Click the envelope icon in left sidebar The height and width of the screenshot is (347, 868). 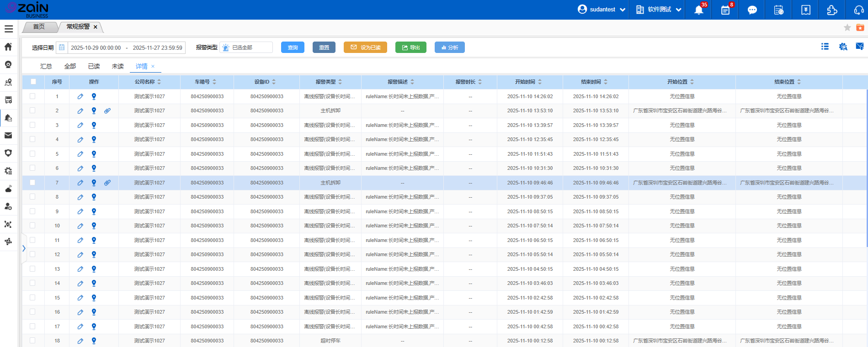pyautogui.click(x=8, y=136)
